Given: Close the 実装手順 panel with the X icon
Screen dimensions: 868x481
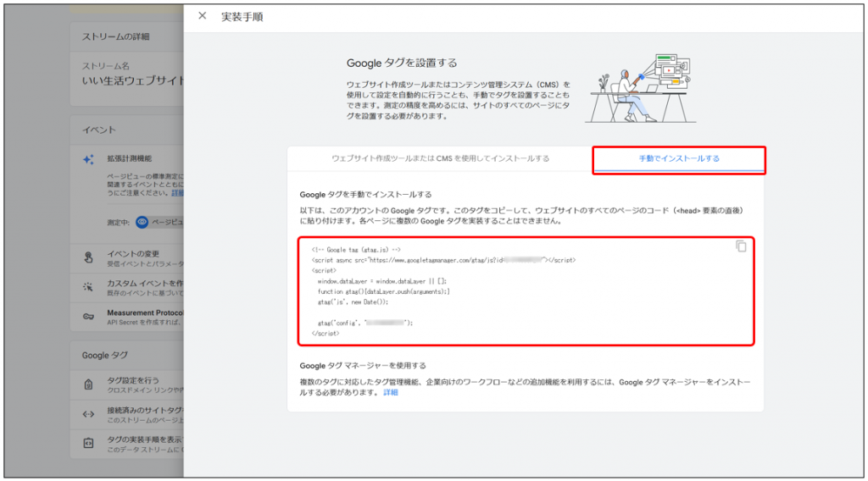Looking at the screenshot, I should (202, 16).
